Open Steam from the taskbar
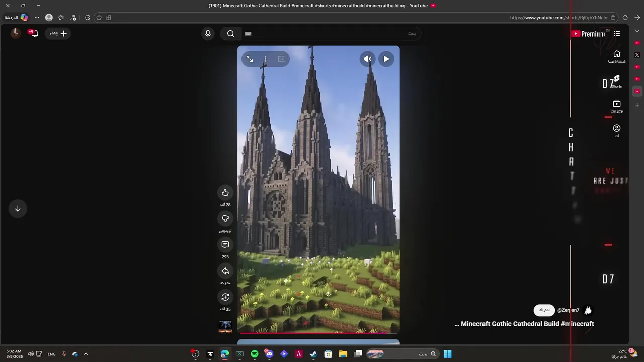The width and height of the screenshot is (644, 362). point(313,354)
